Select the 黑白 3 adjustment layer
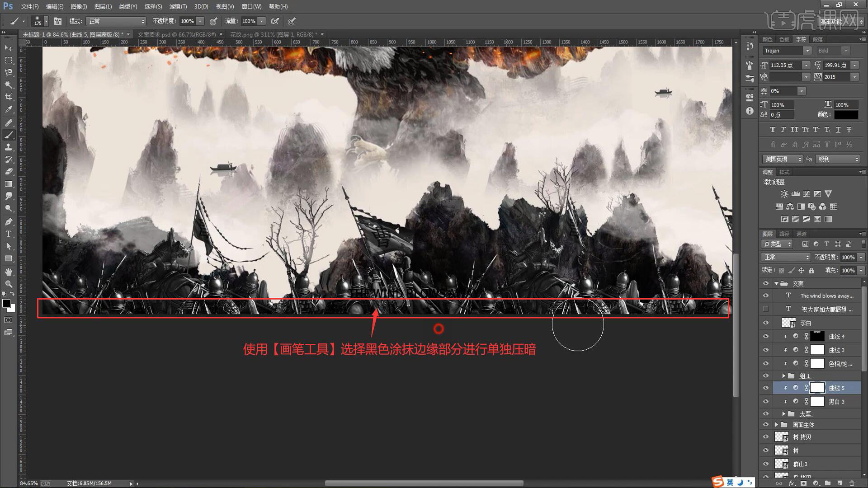The image size is (868, 488). [836, 401]
